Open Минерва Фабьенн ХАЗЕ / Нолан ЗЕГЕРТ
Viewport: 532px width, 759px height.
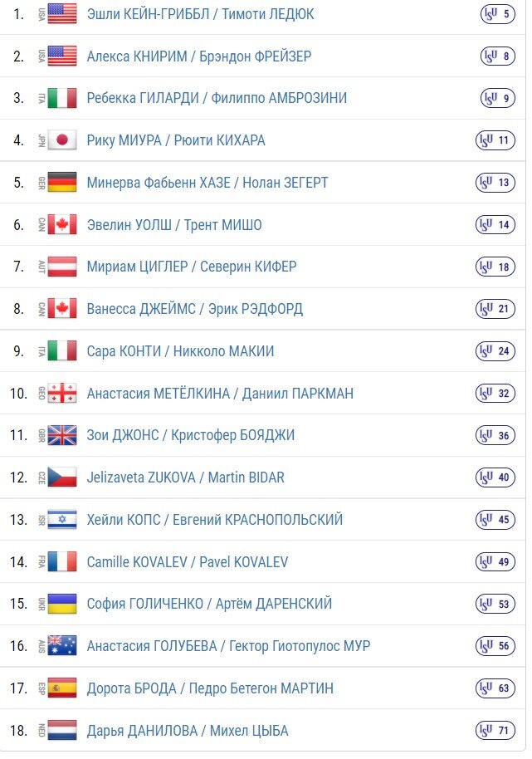pos(207,183)
